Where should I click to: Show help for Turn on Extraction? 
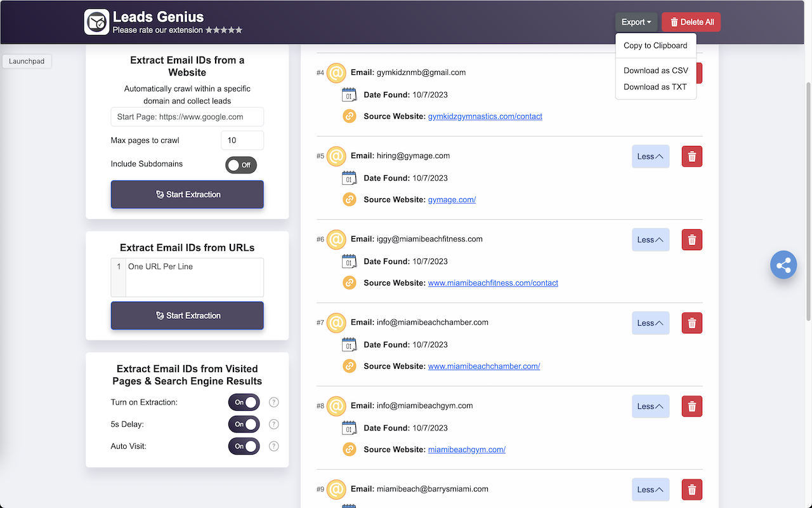[x=274, y=402]
